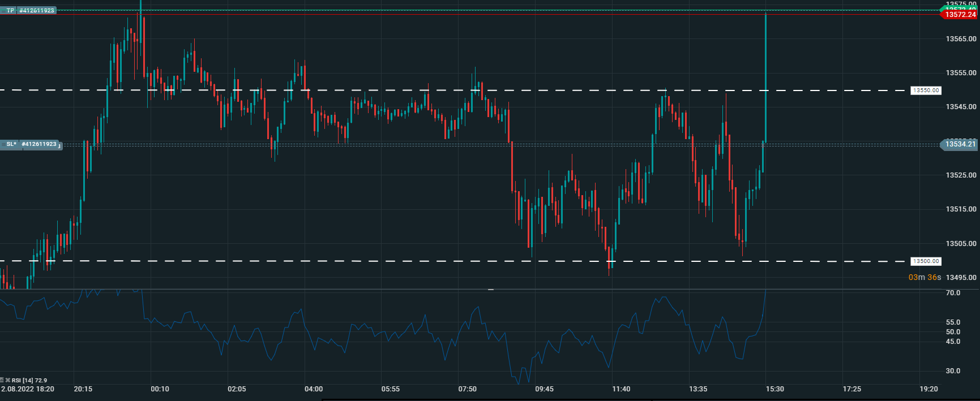Click RSI 50.0 level label
Image resolution: width=980 pixels, height=401 pixels.
(953, 332)
